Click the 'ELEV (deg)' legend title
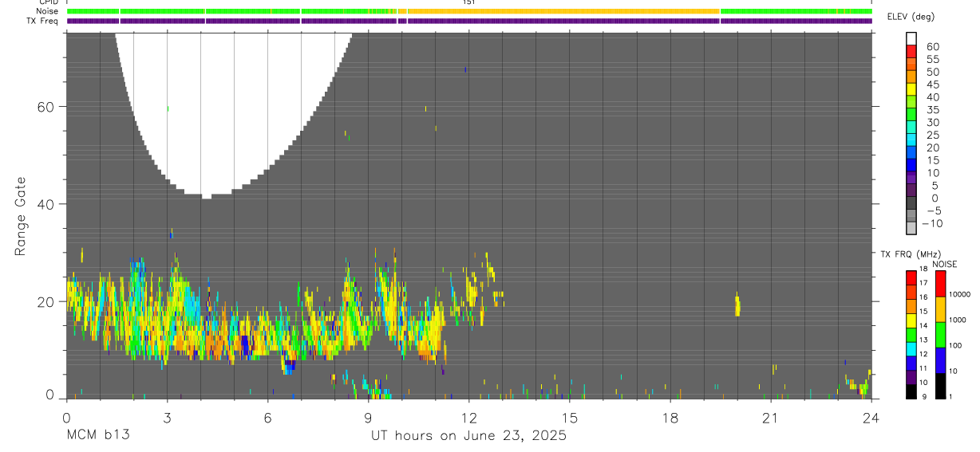Image resolution: width=980 pixels, height=452 pixels. point(911,17)
